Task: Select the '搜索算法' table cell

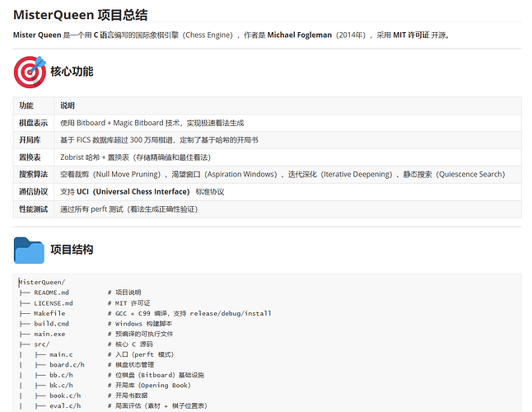Action: click(x=34, y=175)
